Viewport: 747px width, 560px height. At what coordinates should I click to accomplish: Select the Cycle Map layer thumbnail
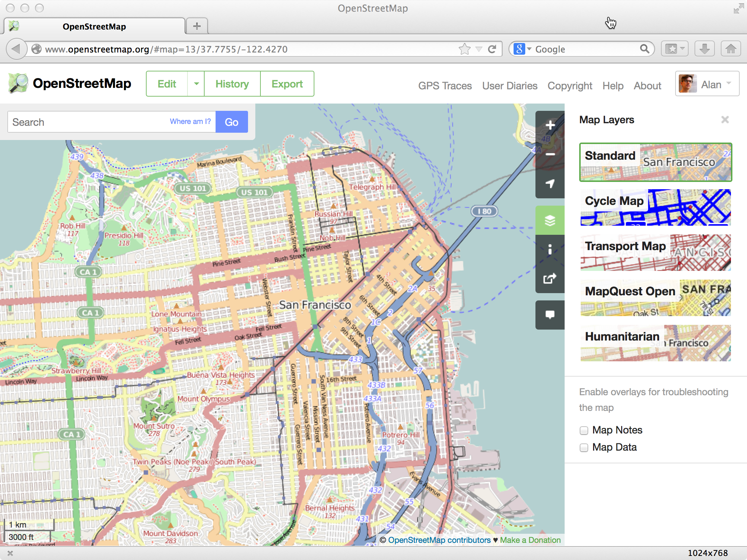[x=655, y=207]
